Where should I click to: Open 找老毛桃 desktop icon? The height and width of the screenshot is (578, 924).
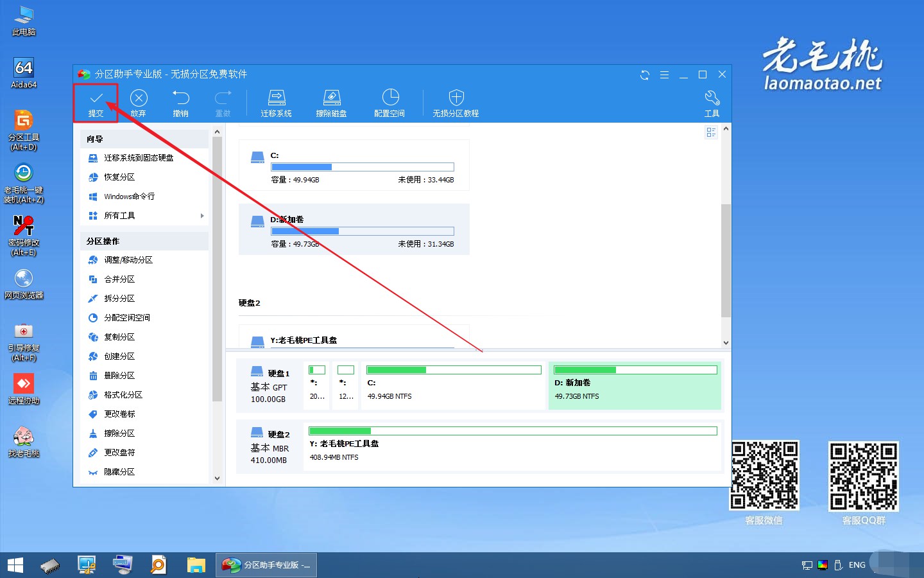(24, 442)
